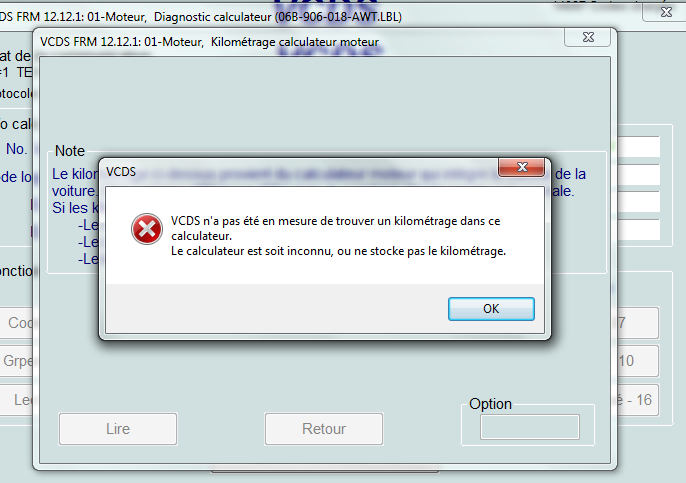Click the background button ending in '10'
This screenshot has width=686, height=483.
pyautogui.click(x=638, y=361)
